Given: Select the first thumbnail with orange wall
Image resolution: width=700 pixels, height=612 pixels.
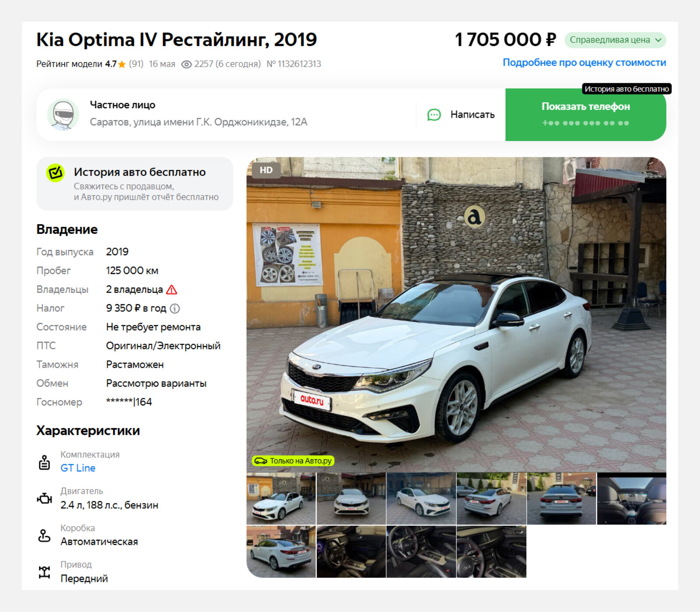Looking at the screenshot, I should coord(281,499).
